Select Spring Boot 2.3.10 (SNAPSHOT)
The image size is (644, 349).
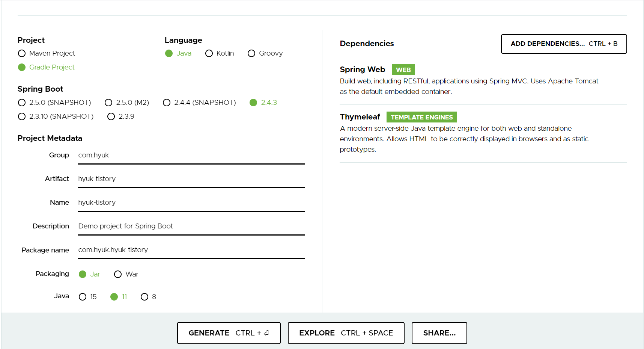56,116
